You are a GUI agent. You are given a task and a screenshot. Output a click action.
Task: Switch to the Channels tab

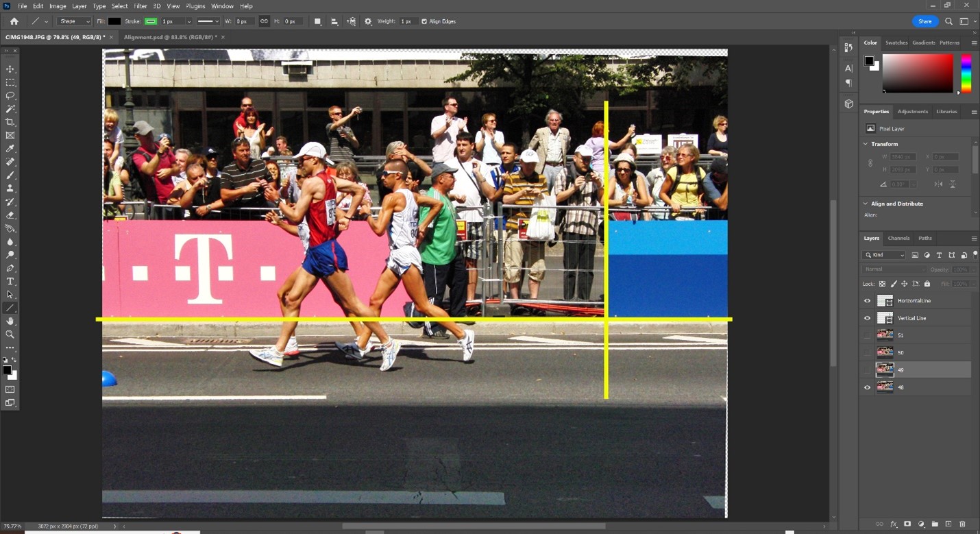coord(898,238)
